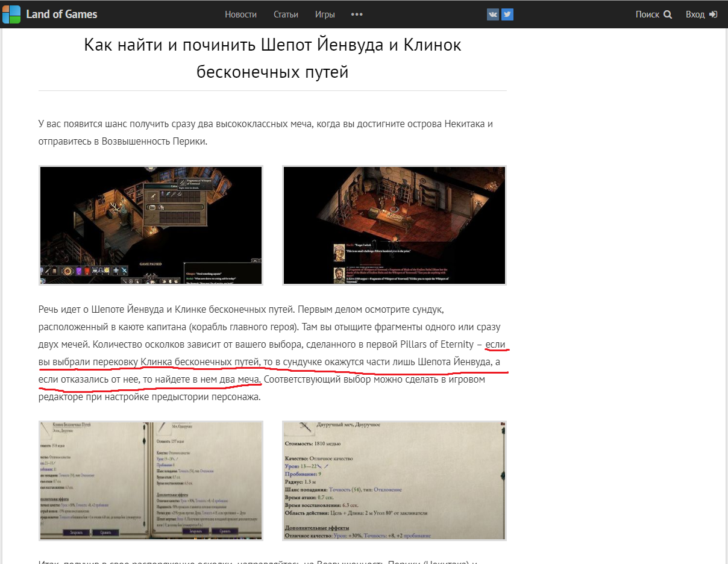Open the blacksmith dialogue screenshot thumbnail

tap(394, 225)
